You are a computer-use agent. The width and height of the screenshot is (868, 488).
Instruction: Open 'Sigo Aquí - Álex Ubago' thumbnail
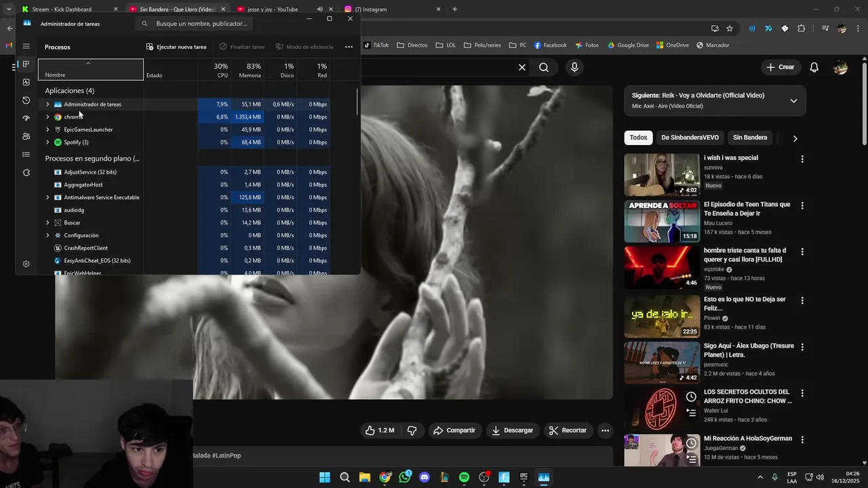coord(662,362)
